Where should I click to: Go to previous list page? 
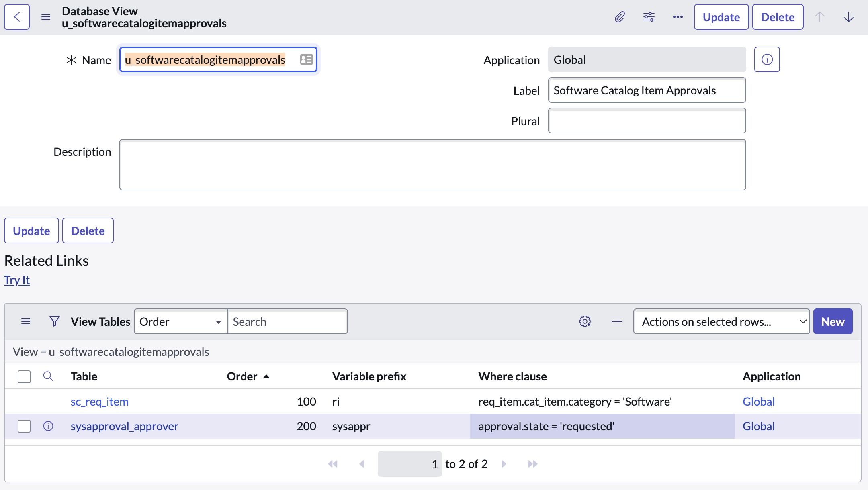coord(362,464)
